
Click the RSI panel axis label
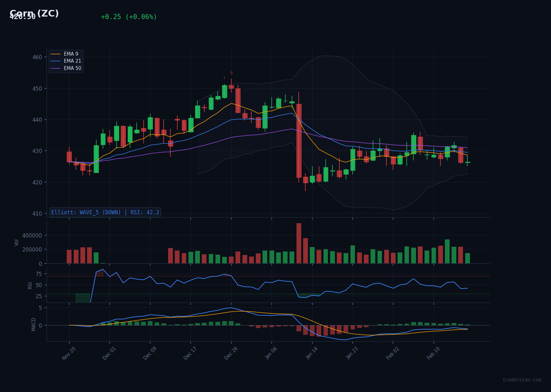pyautogui.click(x=30, y=285)
